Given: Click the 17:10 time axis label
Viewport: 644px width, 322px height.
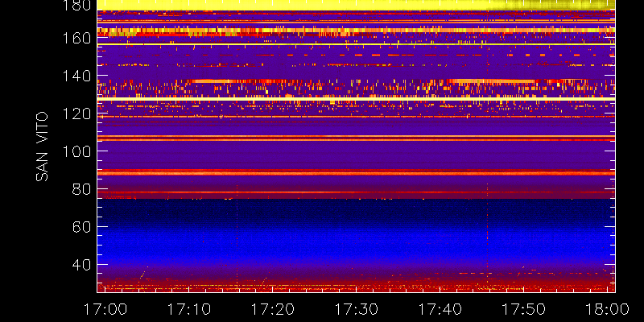Looking at the screenshot, I should [189, 309].
